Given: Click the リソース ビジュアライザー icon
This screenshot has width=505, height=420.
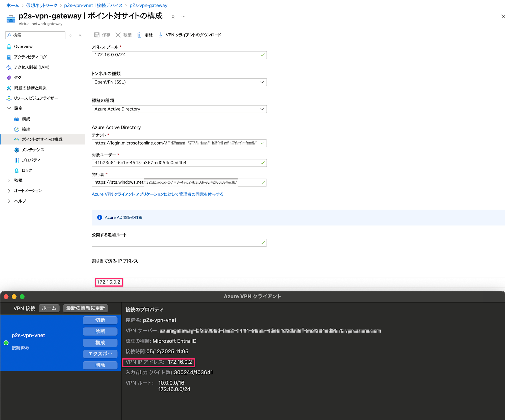Looking at the screenshot, I should [x=9, y=98].
